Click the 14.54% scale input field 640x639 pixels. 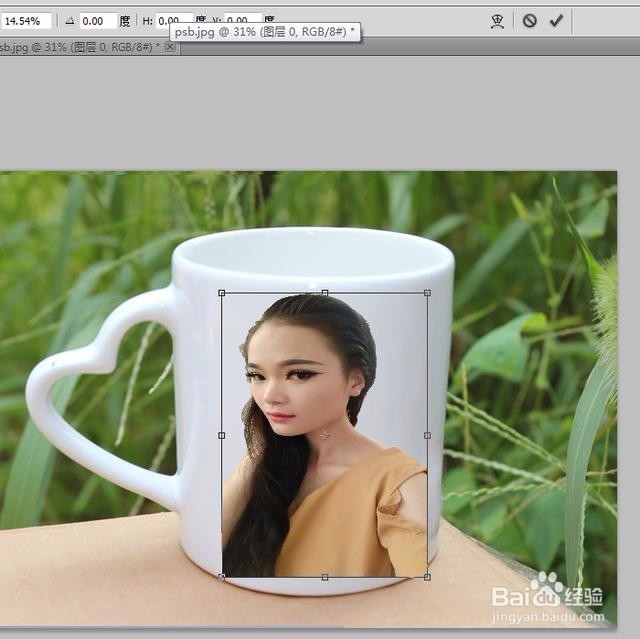coord(25,21)
